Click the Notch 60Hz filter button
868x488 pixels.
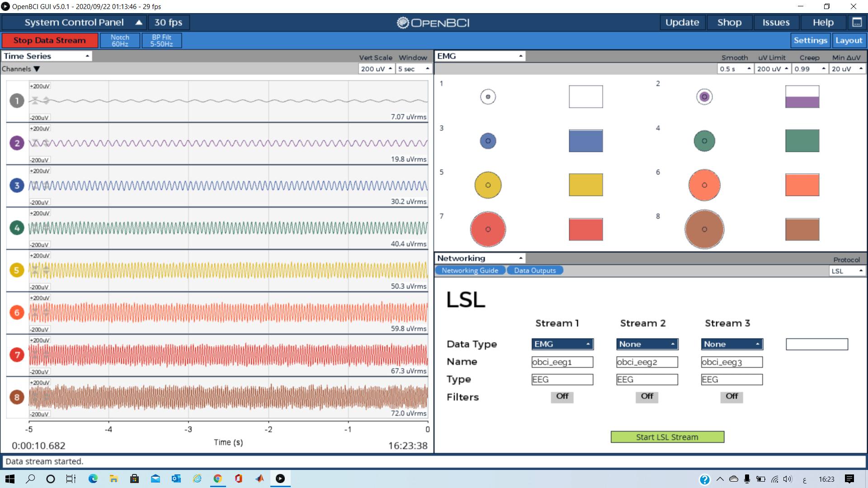pyautogui.click(x=120, y=40)
